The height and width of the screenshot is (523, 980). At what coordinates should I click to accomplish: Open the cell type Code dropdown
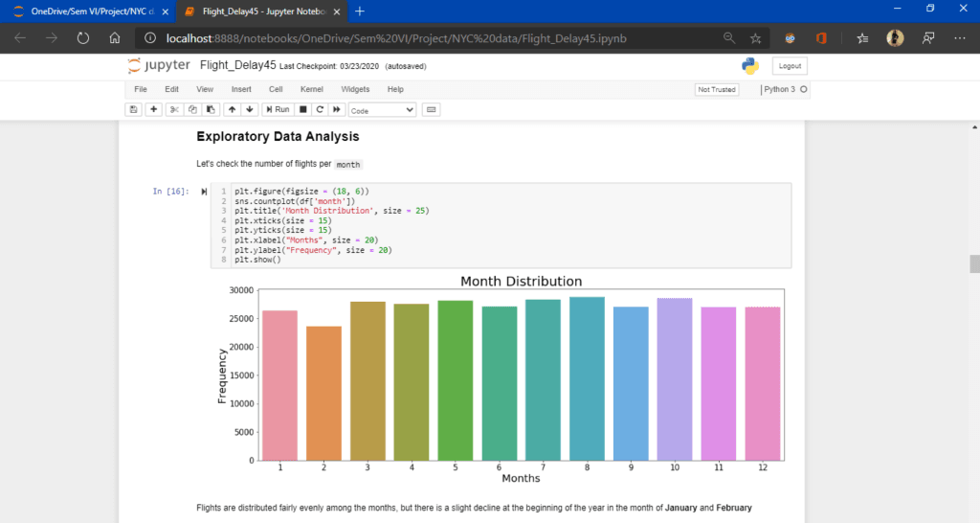pos(382,110)
